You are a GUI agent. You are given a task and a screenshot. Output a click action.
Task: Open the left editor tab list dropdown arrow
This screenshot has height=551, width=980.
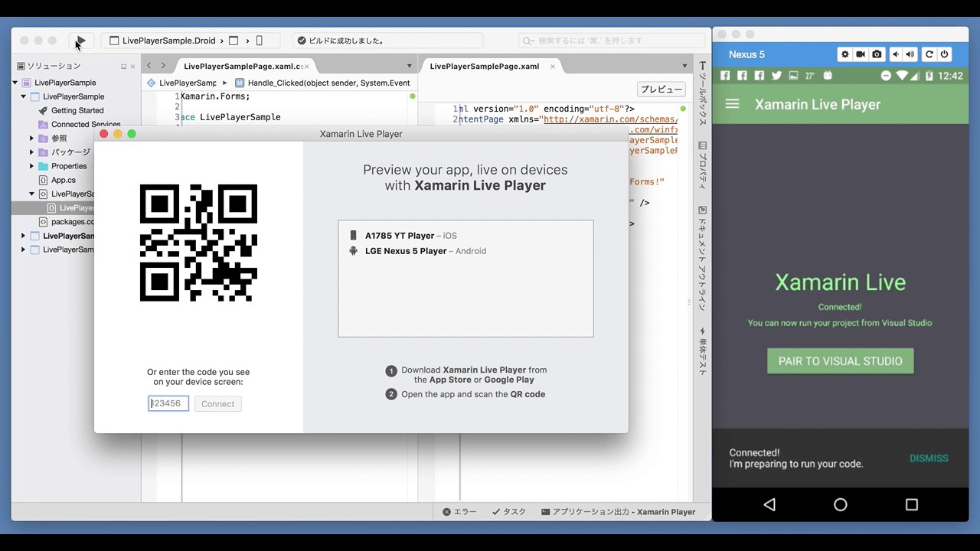[x=408, y=66]
